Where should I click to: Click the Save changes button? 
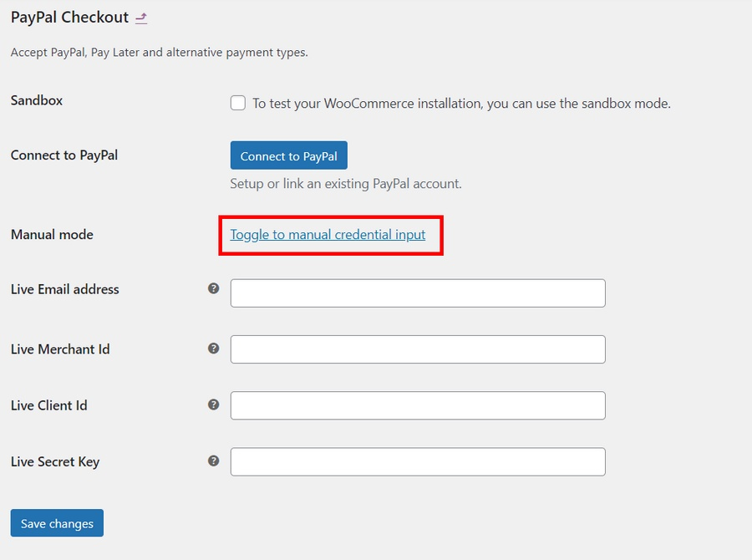[56, 522]
